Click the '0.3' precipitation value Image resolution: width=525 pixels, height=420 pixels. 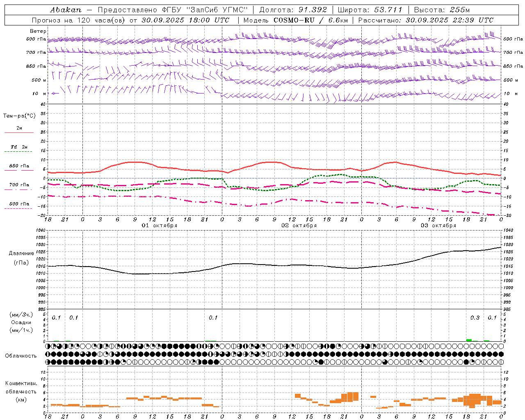(475, 318)
